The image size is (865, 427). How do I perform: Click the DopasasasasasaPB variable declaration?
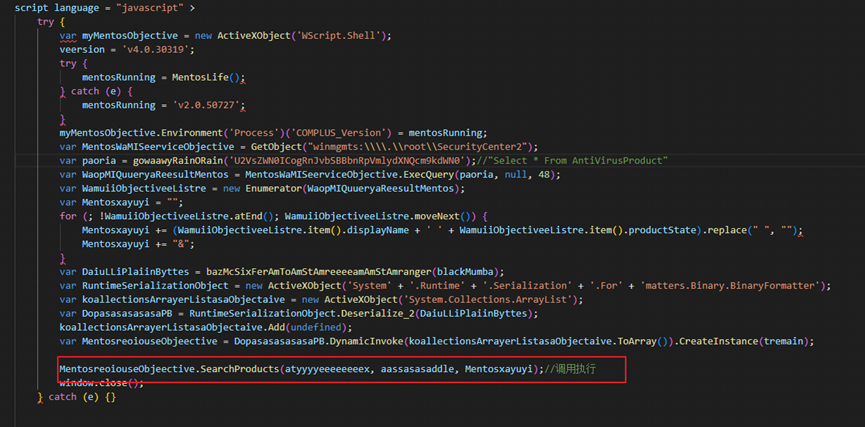click(x=125, y=313)
